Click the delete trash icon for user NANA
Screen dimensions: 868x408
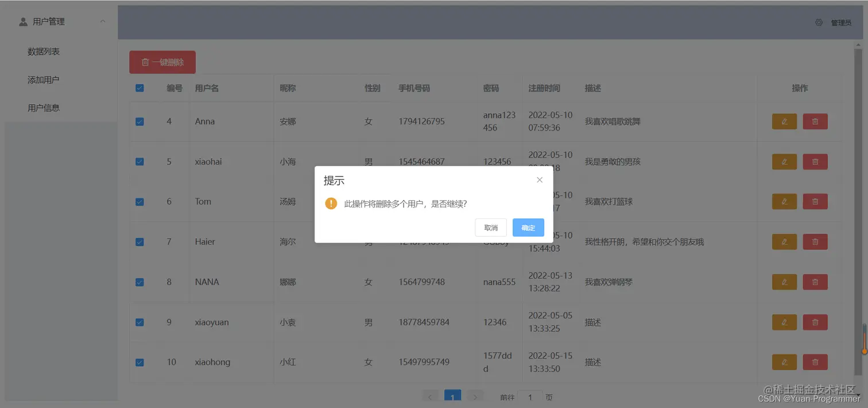815,282
